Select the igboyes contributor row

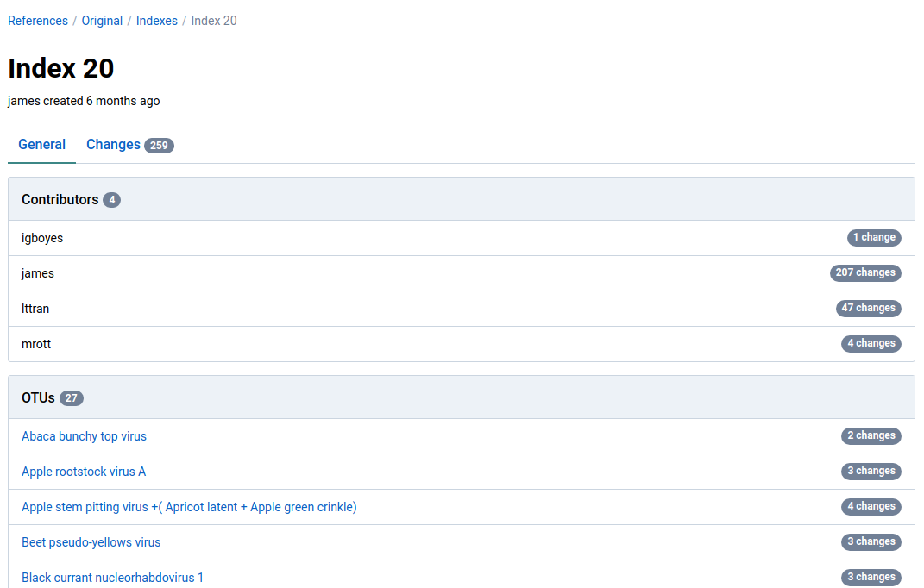[x=42, y=238]
